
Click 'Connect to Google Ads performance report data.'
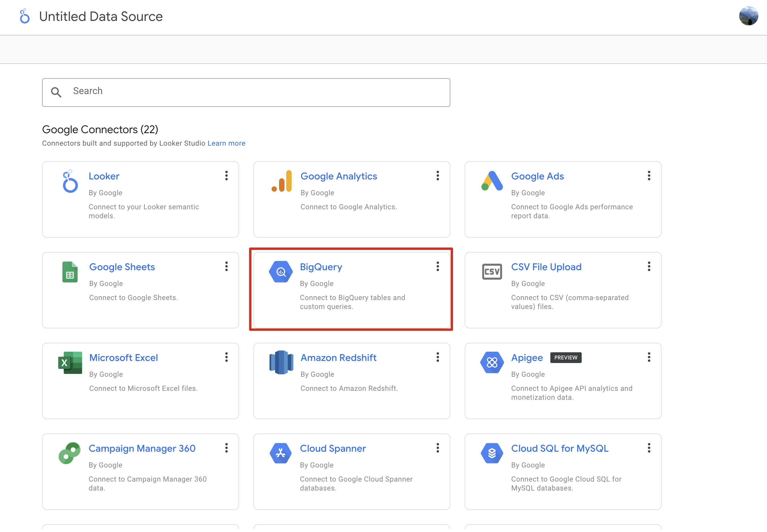pyautogui.click(x=572, y=211)
